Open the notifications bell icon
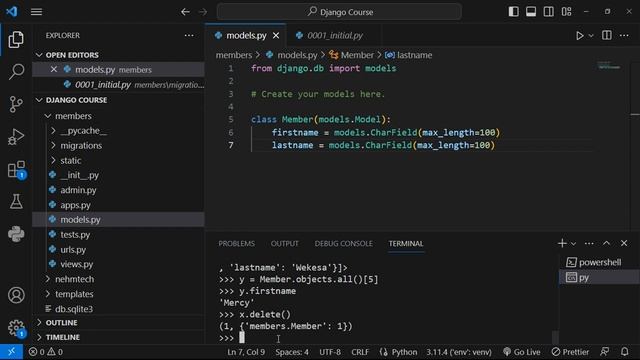 624,352
